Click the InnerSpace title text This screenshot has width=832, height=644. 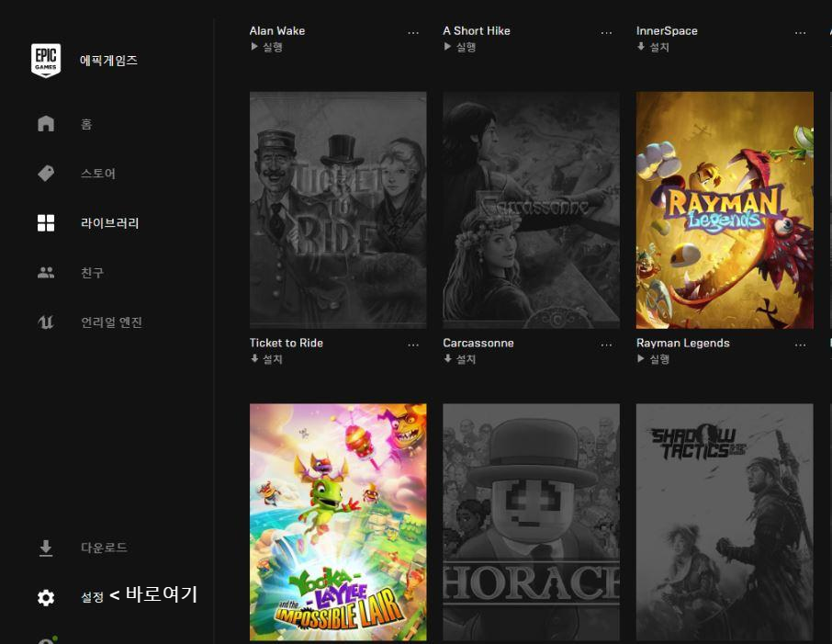pos(667,31)
